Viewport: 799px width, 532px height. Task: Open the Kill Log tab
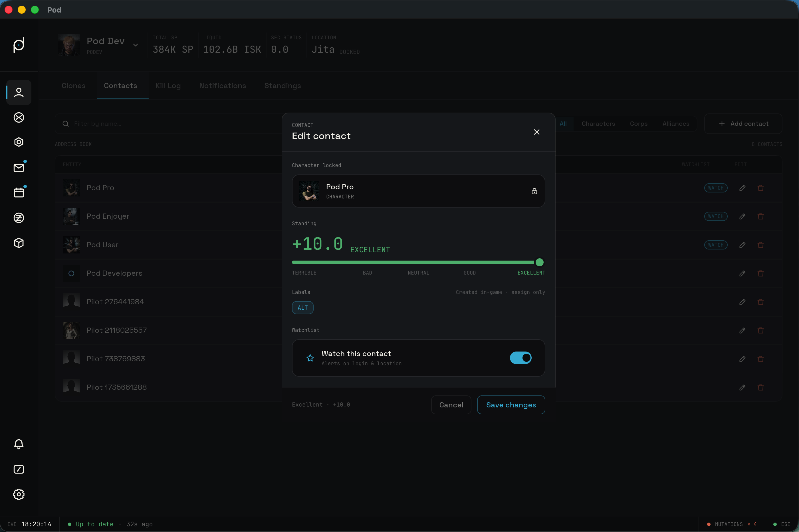click(168, 86)
